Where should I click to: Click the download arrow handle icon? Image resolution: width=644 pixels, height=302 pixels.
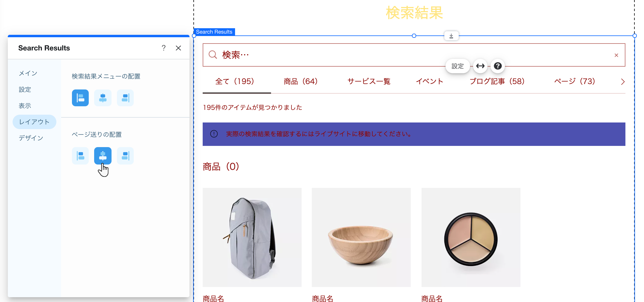(x=451, y=36)
